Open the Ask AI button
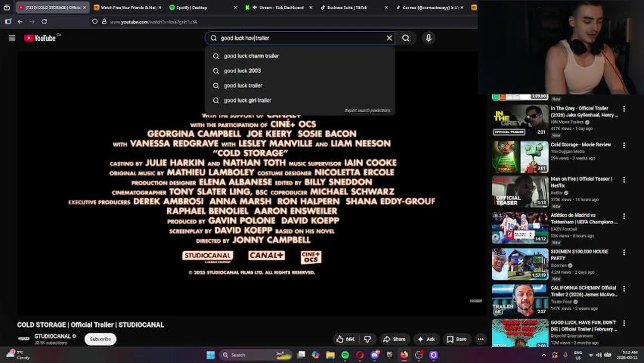This screenshot has height=363, width=644. tap(426, 339)
